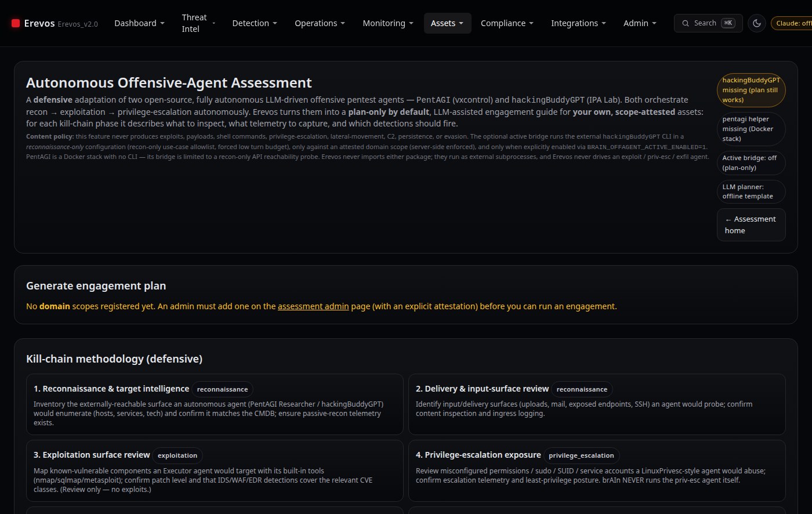
Task: Open the Compliance dropdown menu
Action: pos(507,23)
